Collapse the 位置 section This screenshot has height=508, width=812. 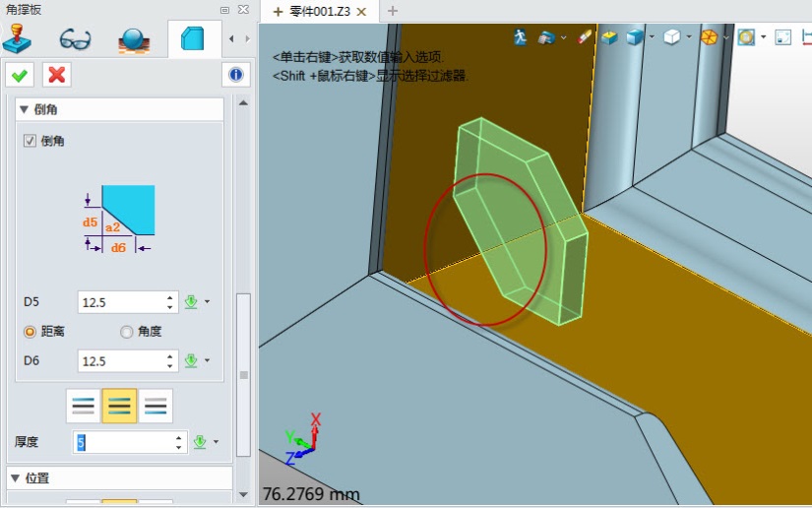pos(15,477)
